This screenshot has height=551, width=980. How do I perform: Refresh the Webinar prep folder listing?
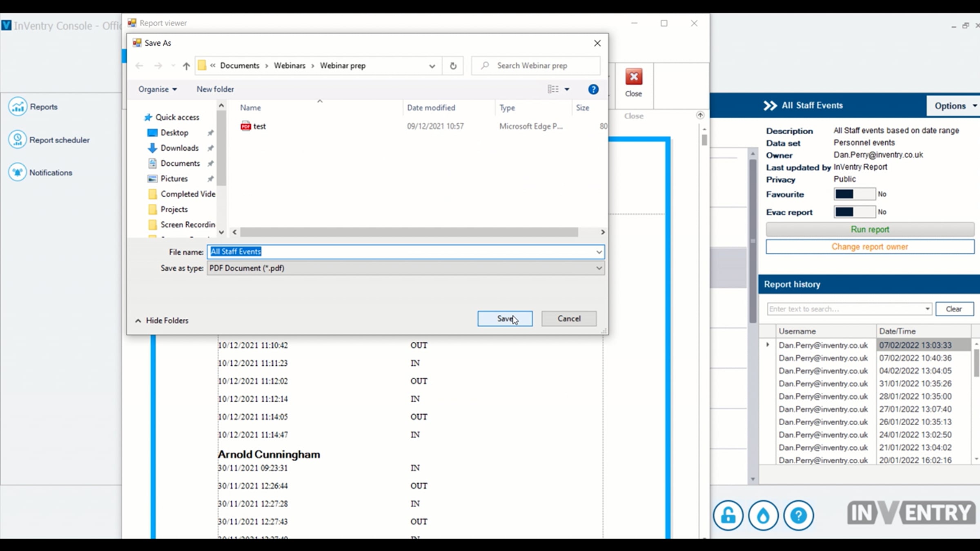[x=453, y=66]
